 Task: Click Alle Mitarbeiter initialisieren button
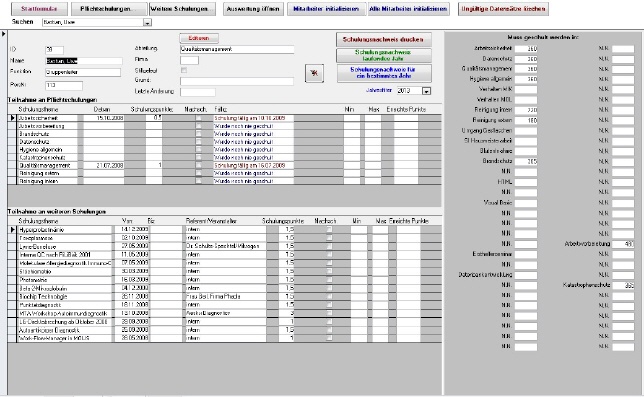click(408, 9)
